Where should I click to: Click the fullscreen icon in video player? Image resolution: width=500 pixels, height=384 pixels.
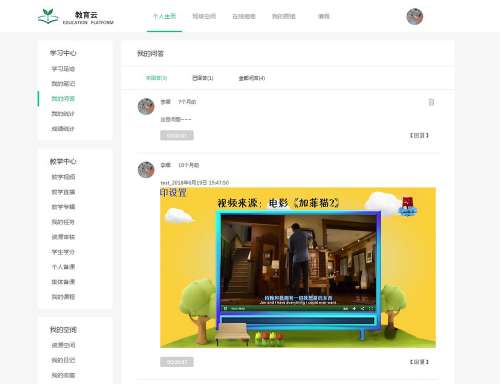(371, 308)
